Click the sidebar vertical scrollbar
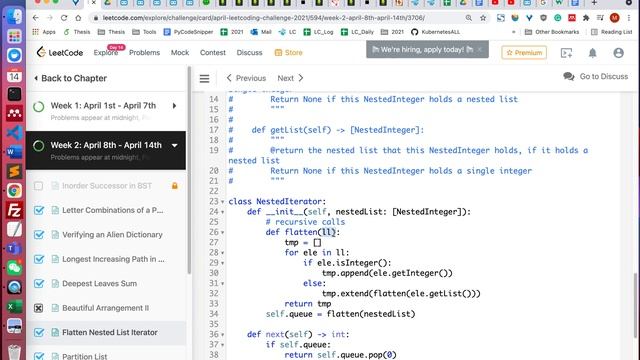 189,171
